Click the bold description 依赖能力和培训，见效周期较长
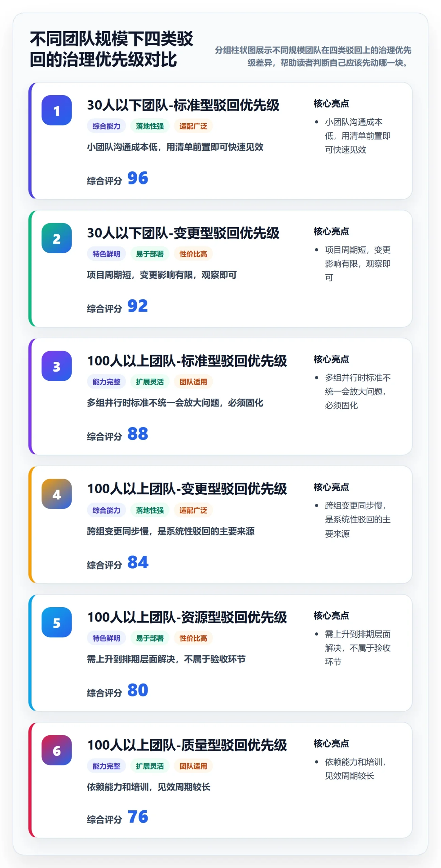441x868 pixels. tap(149, 787)
